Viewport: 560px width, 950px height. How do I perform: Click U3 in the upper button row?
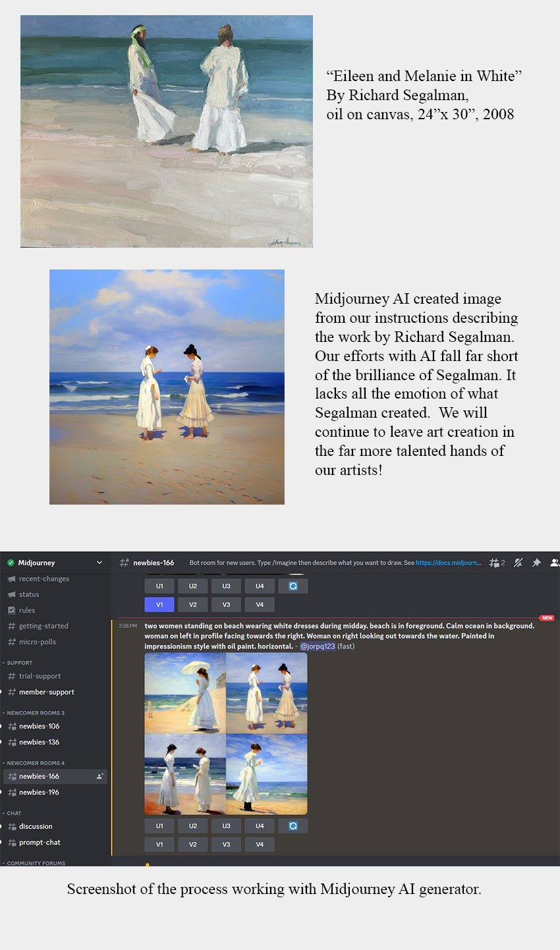pos(227,586)
